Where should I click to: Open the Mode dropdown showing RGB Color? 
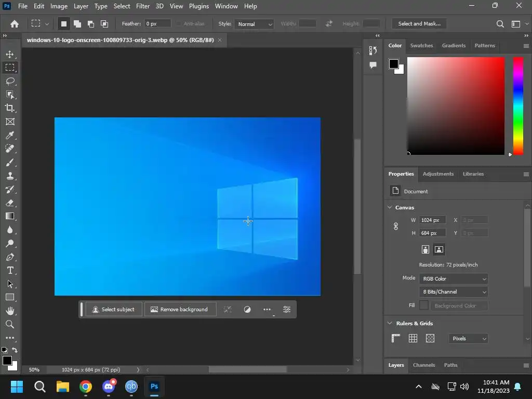pyautogui.click(x=454, y=278)
